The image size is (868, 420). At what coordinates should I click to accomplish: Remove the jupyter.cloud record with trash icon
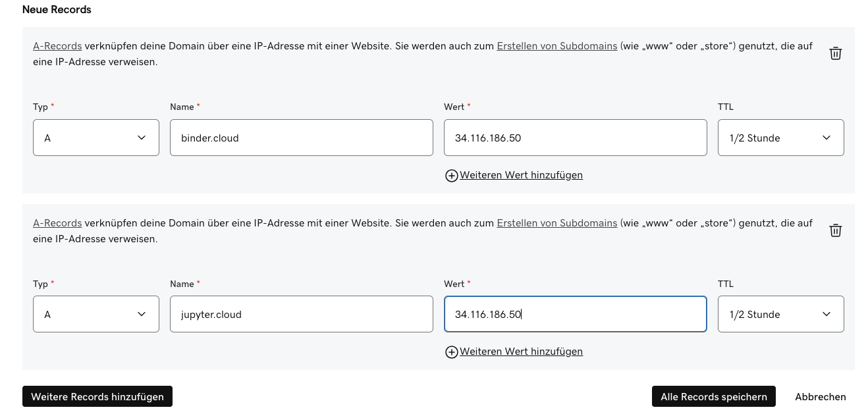835,230
